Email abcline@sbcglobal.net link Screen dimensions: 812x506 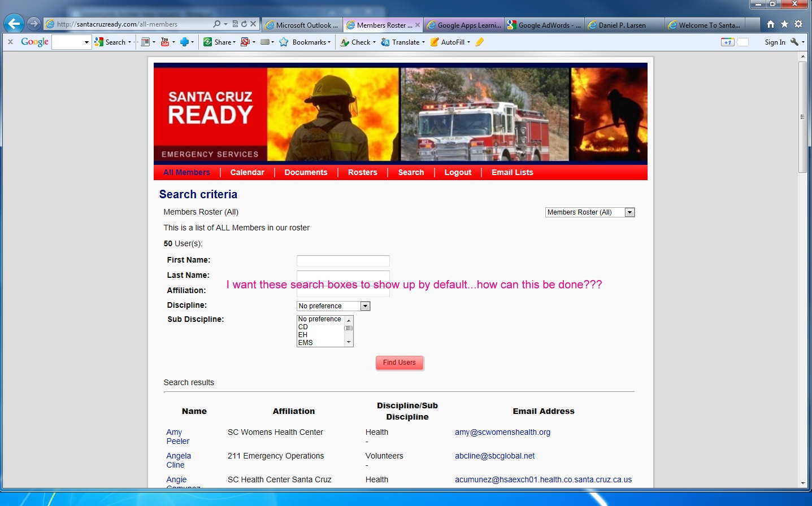494,456
